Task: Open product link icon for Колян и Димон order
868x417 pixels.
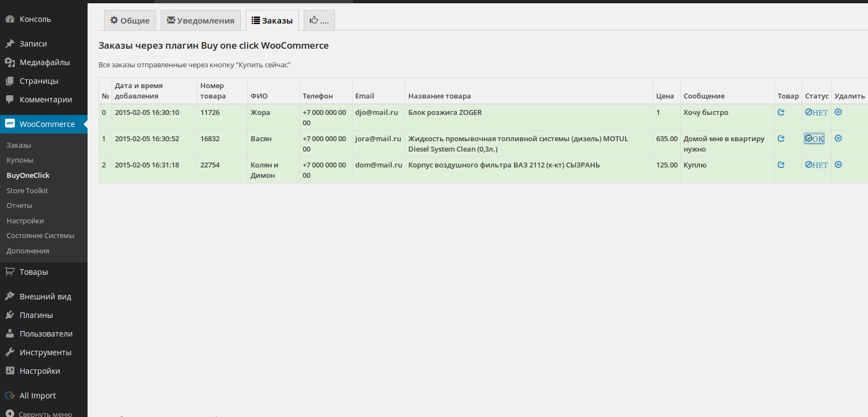Action: click(781, 165)
